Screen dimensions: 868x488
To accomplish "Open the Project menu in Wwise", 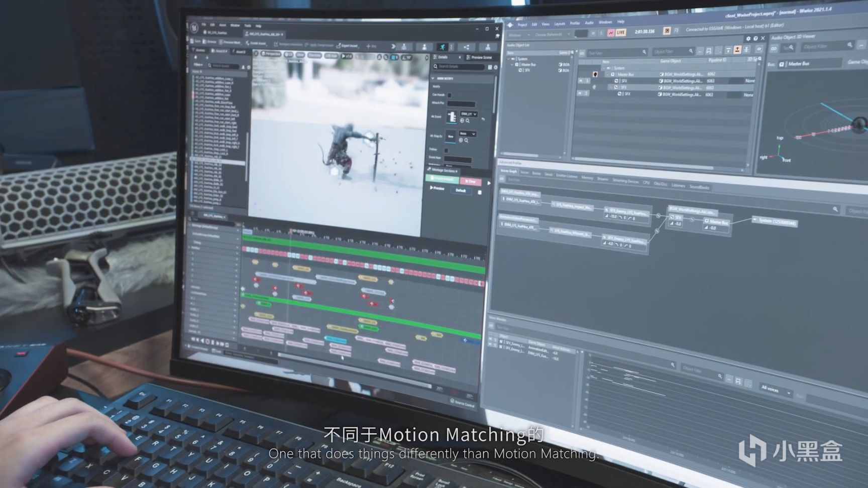I will coord(522,25).
